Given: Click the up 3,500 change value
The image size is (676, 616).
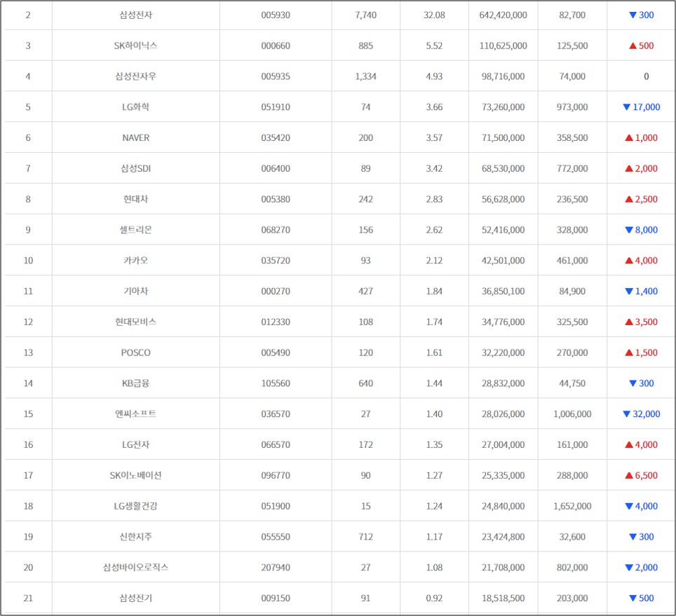Looking at the screenshot, I should [642, 322].
